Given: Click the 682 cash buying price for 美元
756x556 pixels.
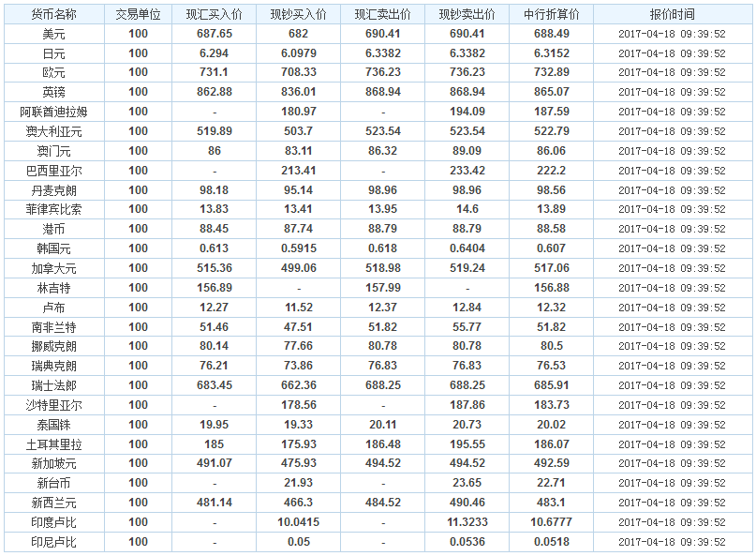Looking at the screenshot, I should click(299, 34).
